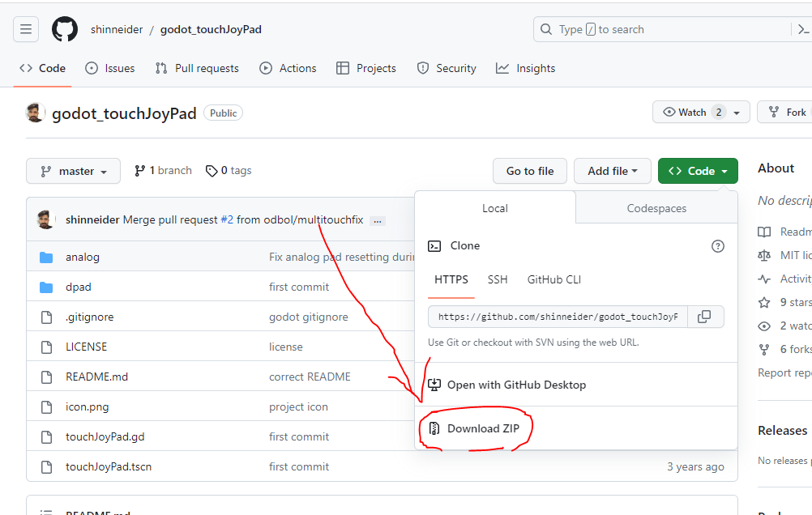Image resolution: width=812 pixels, height=515 pixels.
Task: Open the touchJoyPad.tscn file link
Action: pos(109,467)
